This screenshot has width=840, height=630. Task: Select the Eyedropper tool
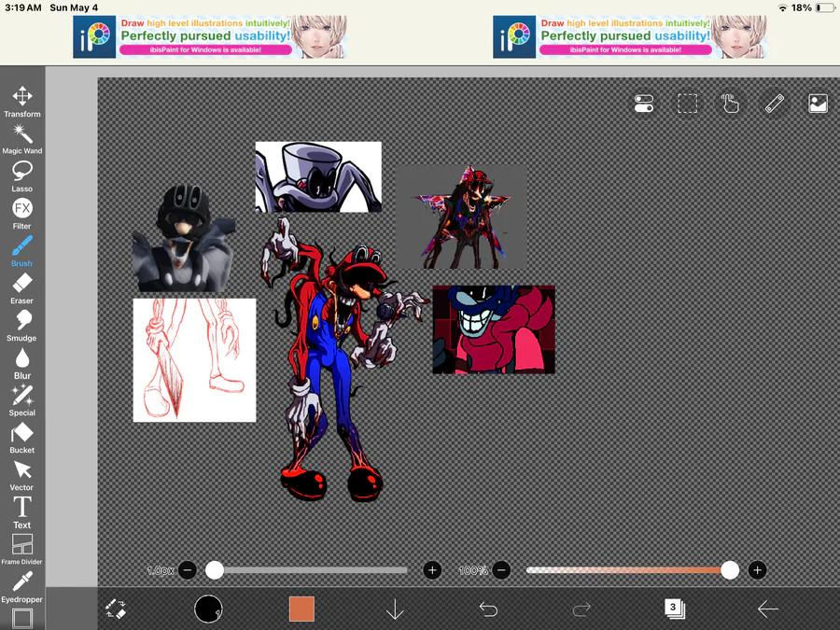click(22, 587)
